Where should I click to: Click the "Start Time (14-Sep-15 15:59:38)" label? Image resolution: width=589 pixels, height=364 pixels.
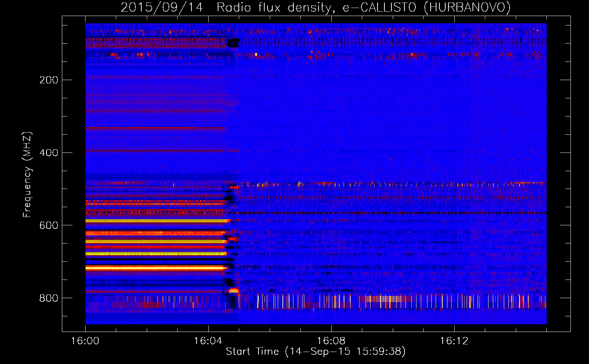[316, 352]
